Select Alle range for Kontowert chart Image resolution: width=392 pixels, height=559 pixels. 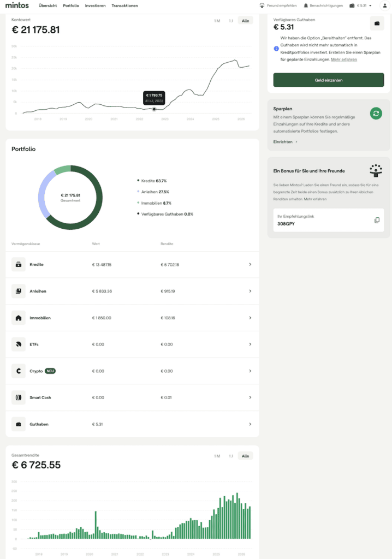245,21
